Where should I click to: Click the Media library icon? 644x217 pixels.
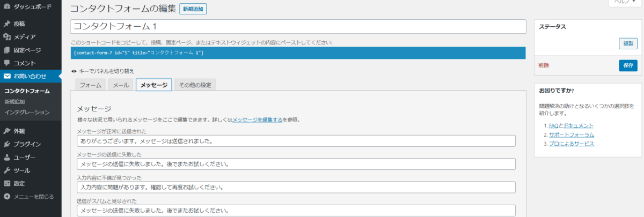click(7, 37)
